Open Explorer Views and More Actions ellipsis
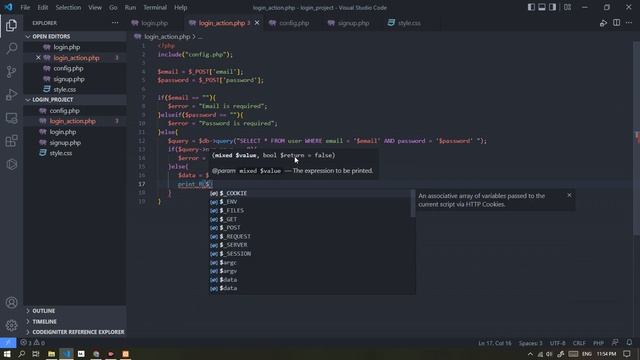The image size is (640, 360). (115, 23)
